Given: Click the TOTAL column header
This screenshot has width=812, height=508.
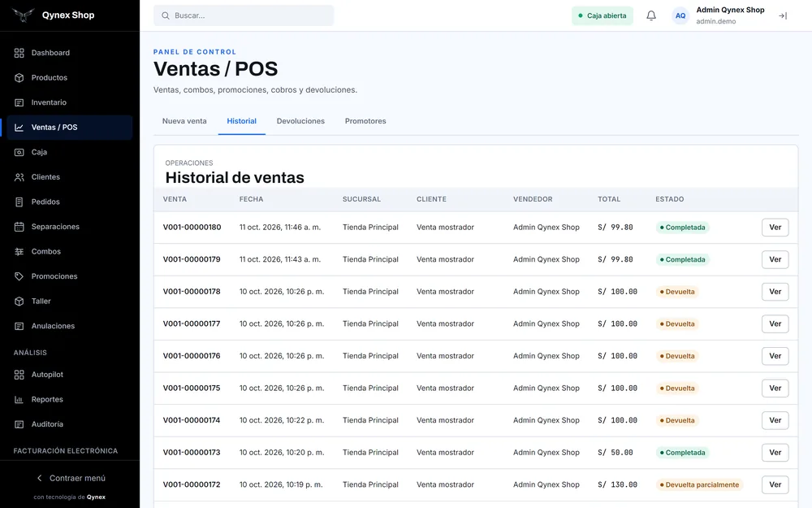Looking at the screenshot, I should (x=608, y=199).
